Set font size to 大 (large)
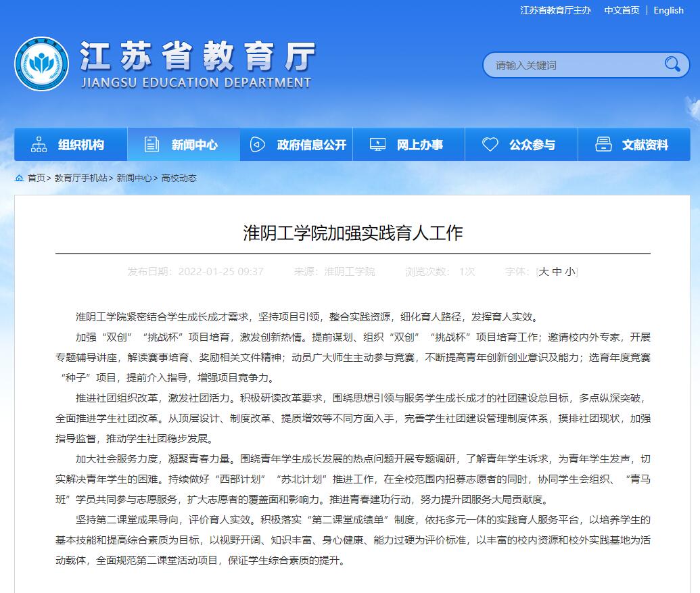The image size is (700, 593). pos(544,272)
